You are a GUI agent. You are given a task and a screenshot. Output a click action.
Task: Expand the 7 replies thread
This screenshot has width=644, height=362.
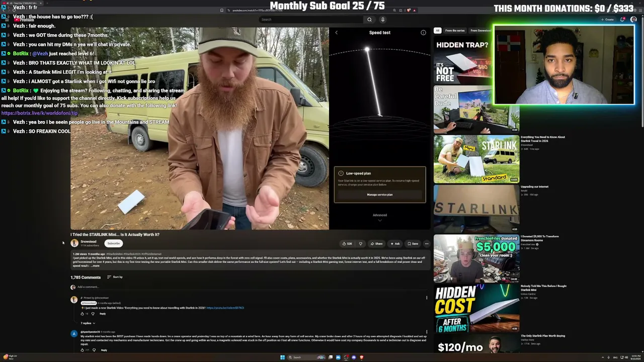click(x=88, y=323)
